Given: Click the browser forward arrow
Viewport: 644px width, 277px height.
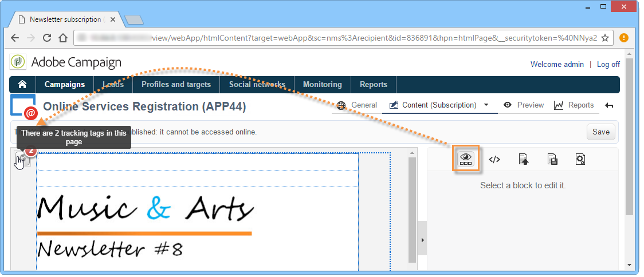Looking at the screenshot, I should (31, 38).
